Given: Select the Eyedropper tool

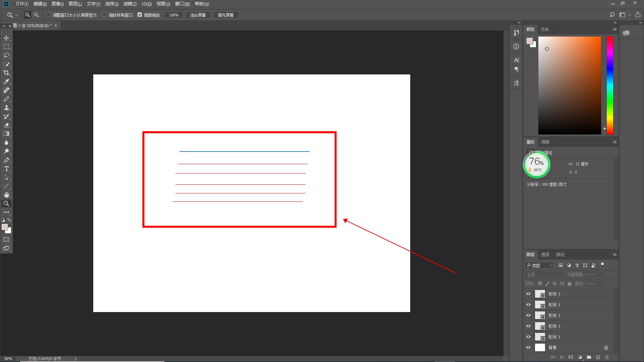Looking at the screenshot, I should [6, 81].
